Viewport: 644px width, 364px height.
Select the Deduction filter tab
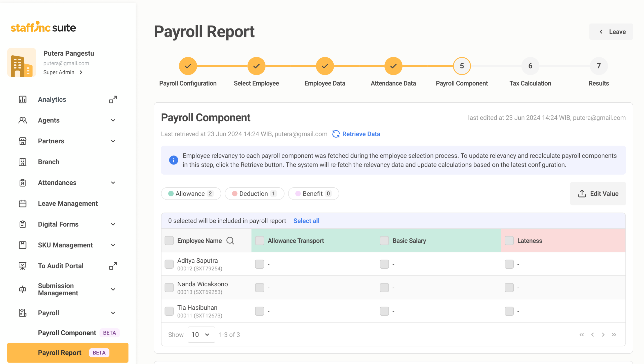tap(254, 194)
